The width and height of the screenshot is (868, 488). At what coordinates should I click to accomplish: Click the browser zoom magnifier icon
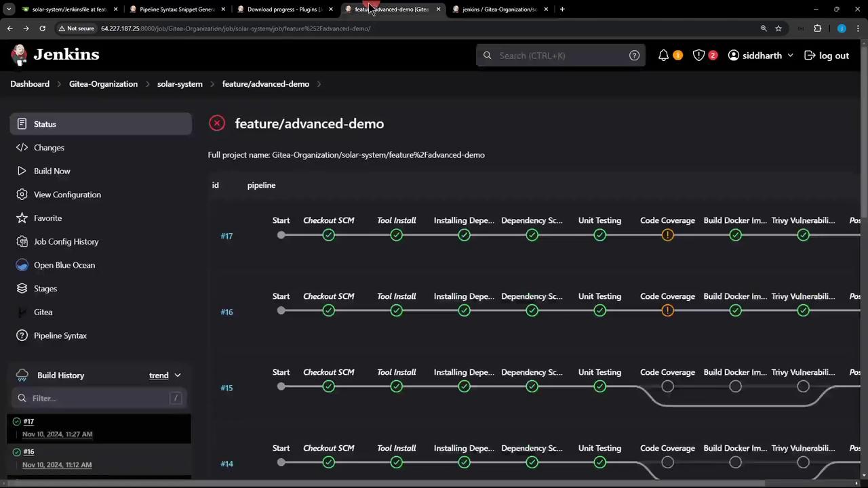(x=764, y=28)
